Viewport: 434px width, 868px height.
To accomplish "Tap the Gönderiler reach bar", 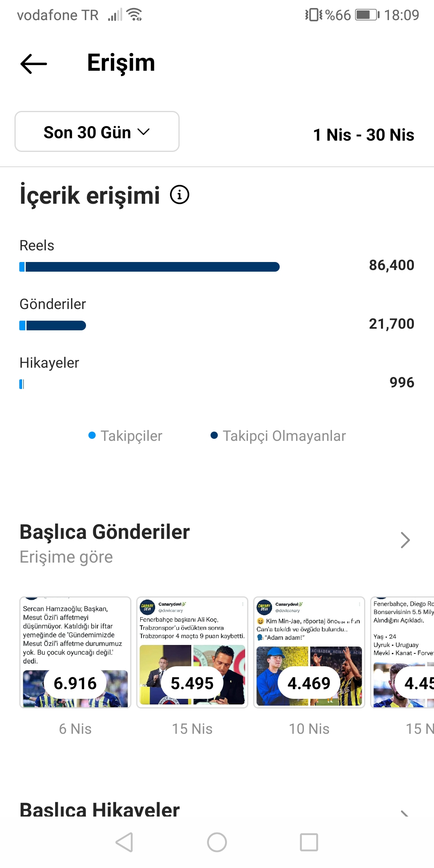I will (x=53, y=325).
